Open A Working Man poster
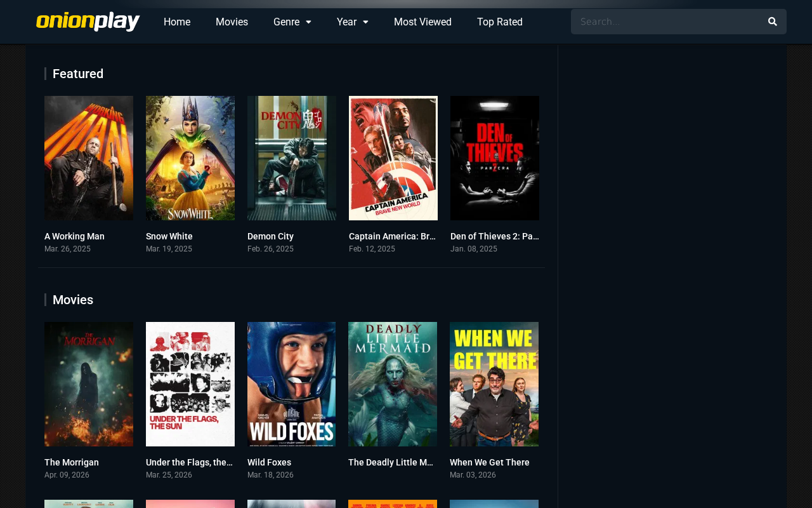This screenshot has height=508, width=812. point(89,158)
